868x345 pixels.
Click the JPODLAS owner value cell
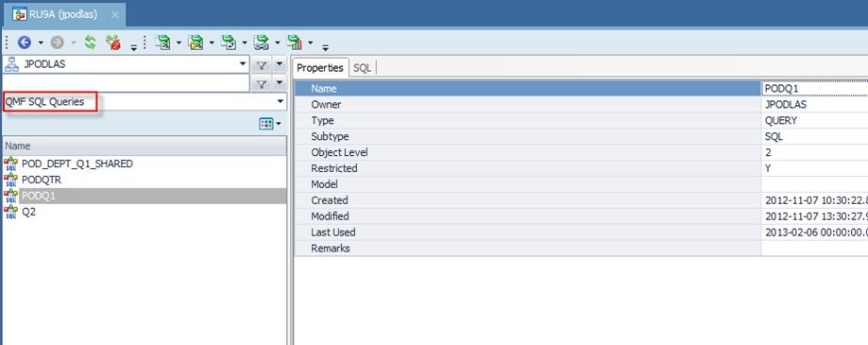point(815,105)
